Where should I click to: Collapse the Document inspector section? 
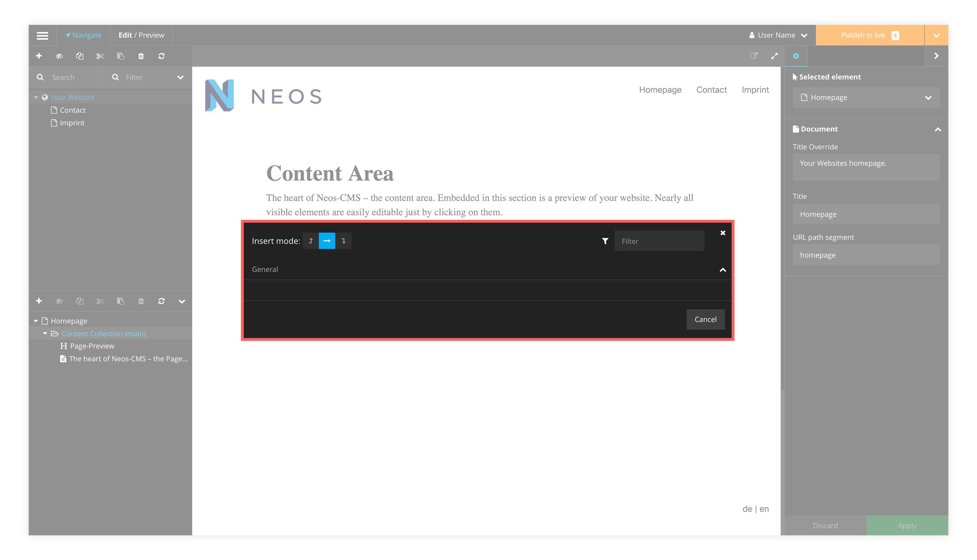(938, 130)
